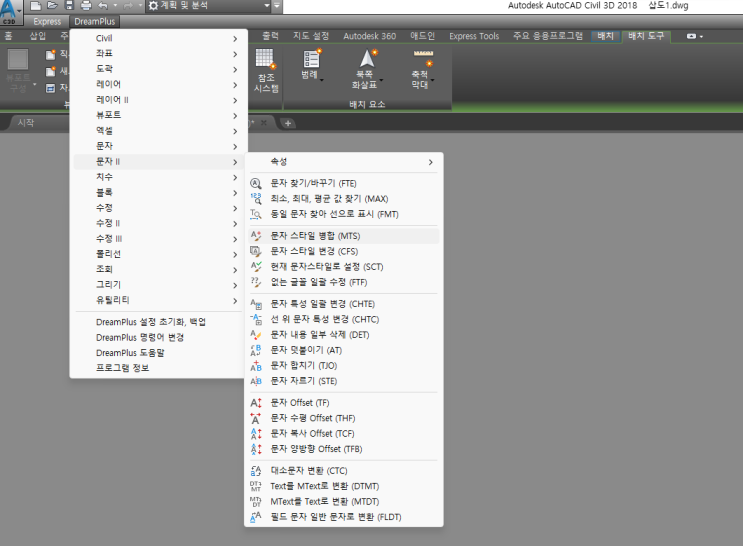Click the new file icon in quick access
The width and height of the screenshot is (743, 546).
(36, 6)
